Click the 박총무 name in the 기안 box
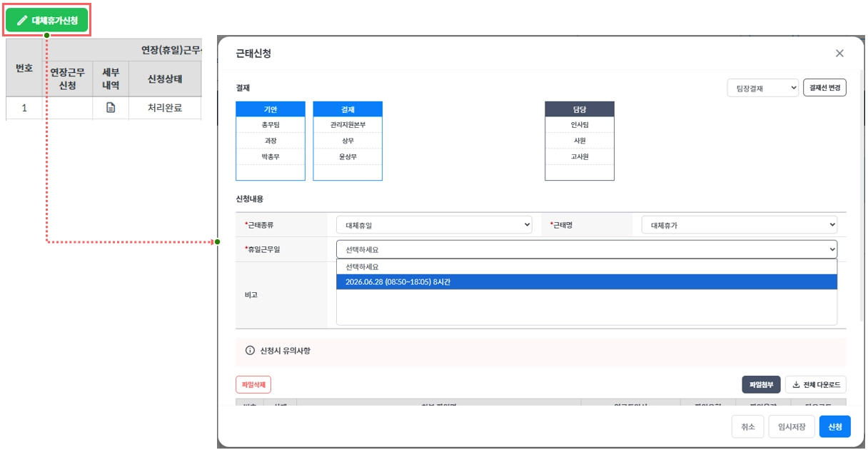Image resolution: width=868 pixels, height=450 pixels. click(x=271, y=156)
